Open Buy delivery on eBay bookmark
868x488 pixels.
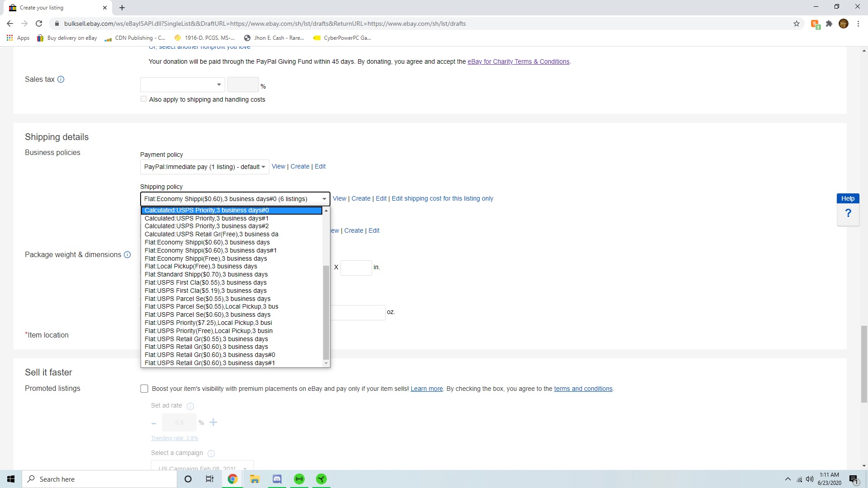coord(67,38)
